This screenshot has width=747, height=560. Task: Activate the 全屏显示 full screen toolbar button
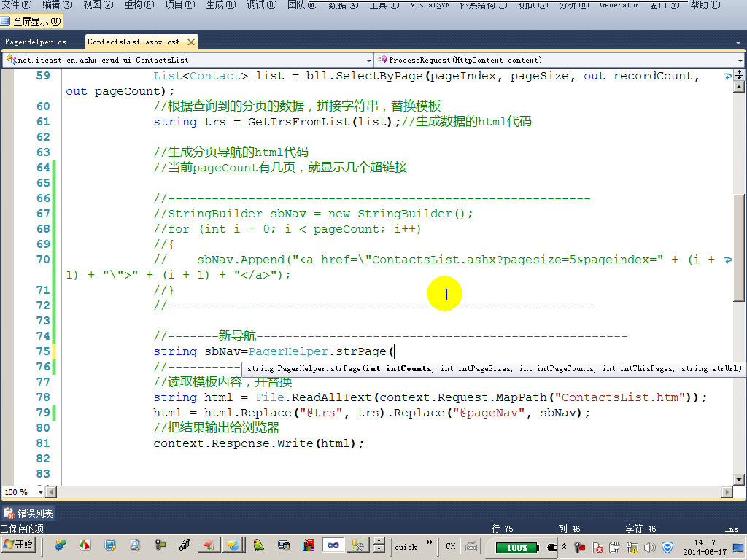click(x=33, y=21)
